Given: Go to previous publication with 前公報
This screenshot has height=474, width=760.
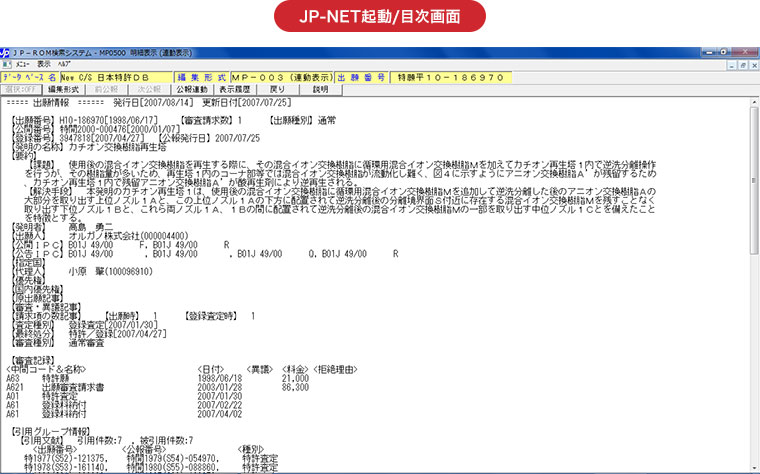Looking at the screenshot, I should (105, 89).
